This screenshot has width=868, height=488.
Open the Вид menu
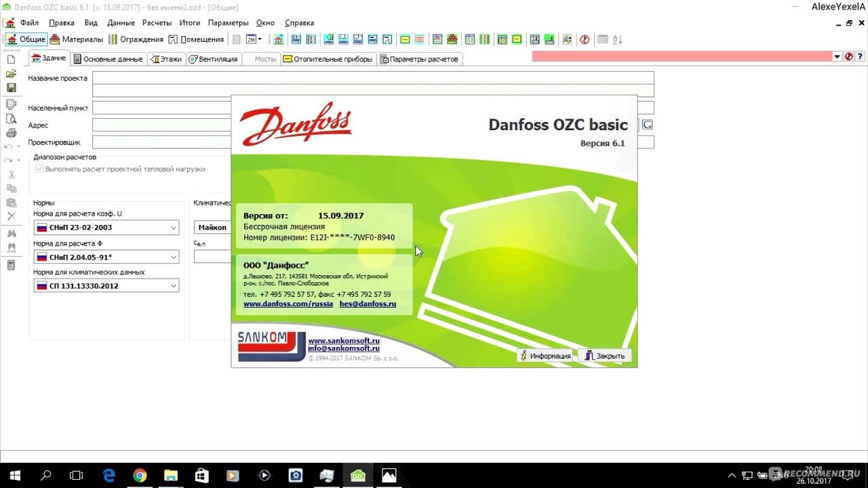(x=91, y=22)
